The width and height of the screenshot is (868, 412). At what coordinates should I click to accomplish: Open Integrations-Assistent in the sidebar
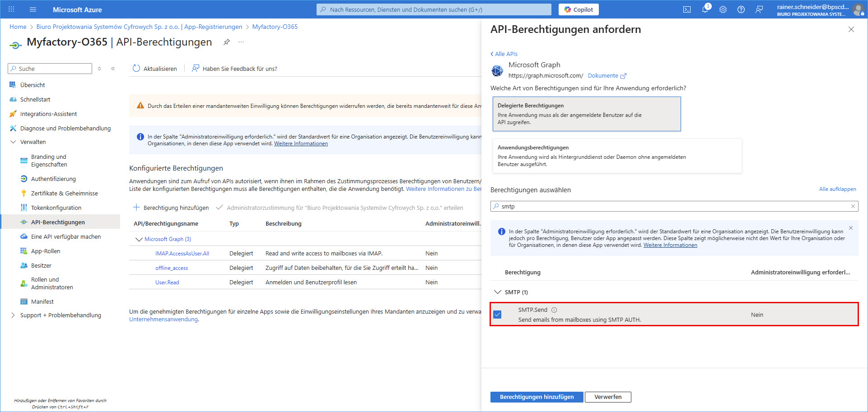click(x=48, y=114)
